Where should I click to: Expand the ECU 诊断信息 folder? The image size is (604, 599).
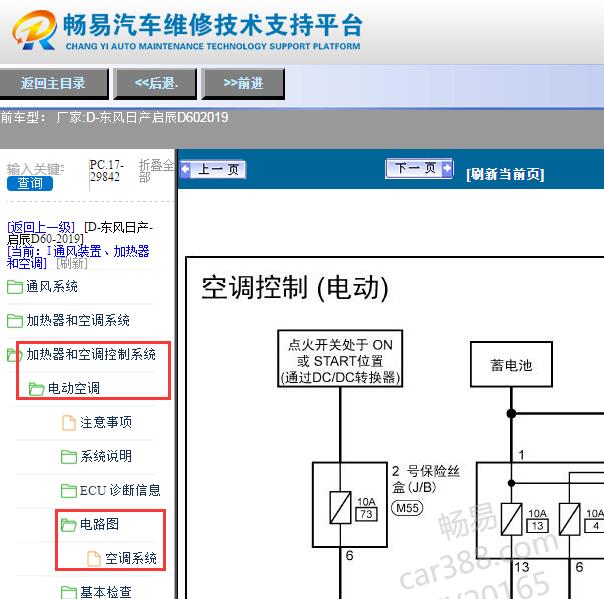[120, 490]
